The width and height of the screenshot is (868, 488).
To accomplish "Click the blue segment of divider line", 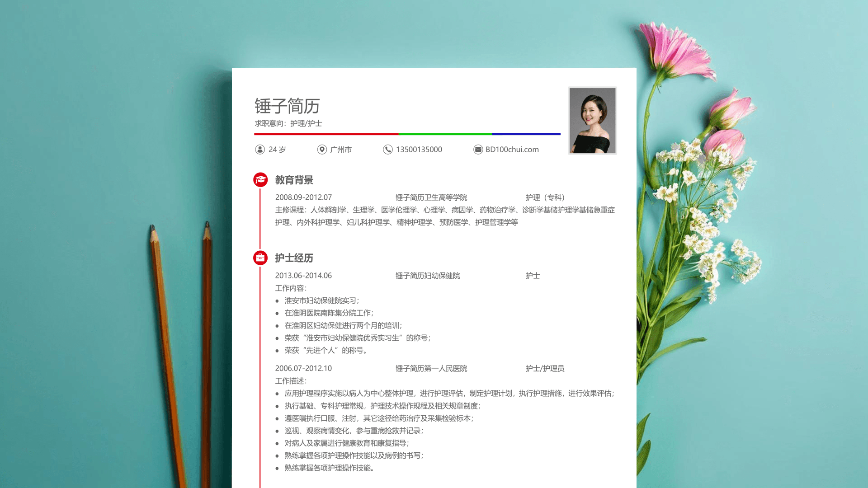I will coord(526,134).
